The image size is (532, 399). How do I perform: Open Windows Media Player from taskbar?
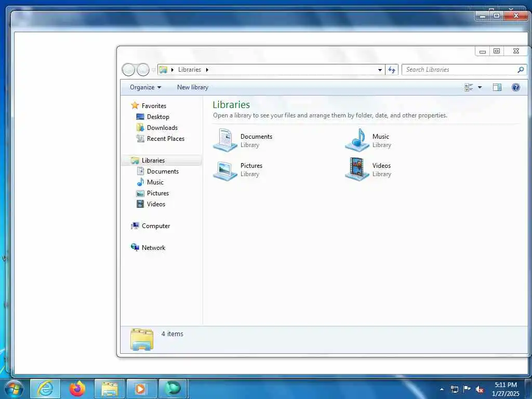pos(141,389)
